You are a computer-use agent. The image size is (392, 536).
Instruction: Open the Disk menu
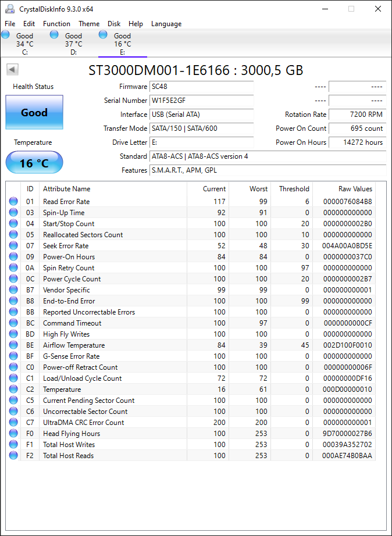(x=114, y=24)
